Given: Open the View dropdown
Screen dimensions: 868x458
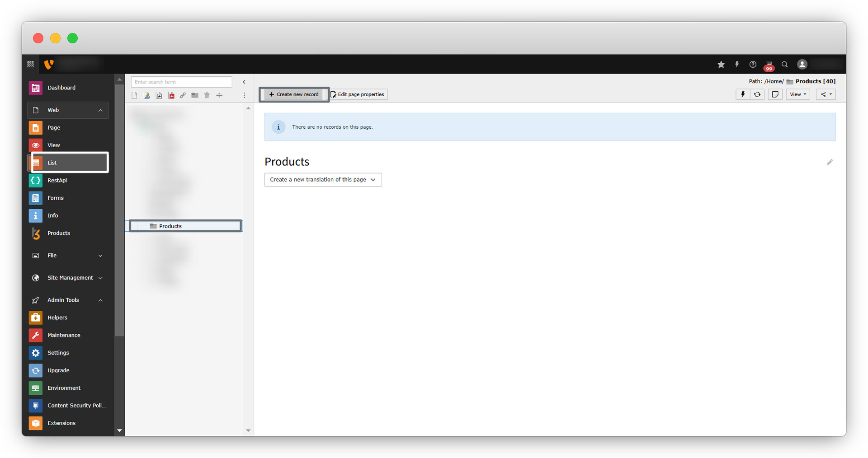Looking at the screenshot, I should click(x=797, y=94).
